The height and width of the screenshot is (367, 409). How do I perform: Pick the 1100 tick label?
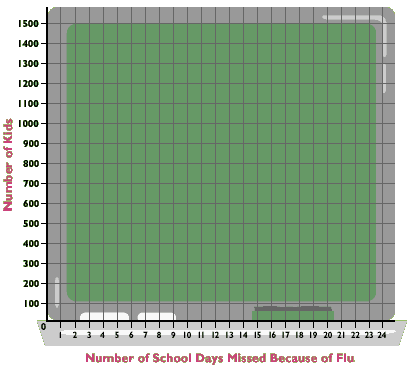tap(29, 104)
